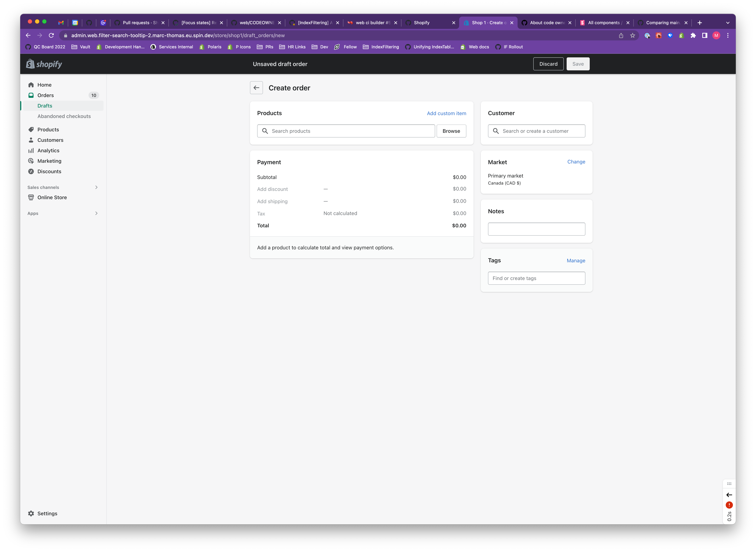
Task: Click the Change link in Market card
Action: tap(576, 162)
